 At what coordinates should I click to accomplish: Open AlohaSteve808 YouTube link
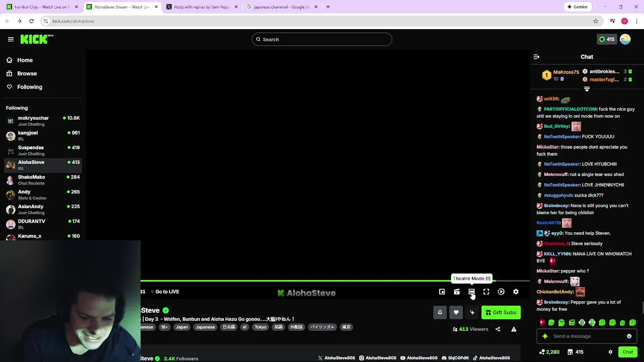tap(419, 358)
